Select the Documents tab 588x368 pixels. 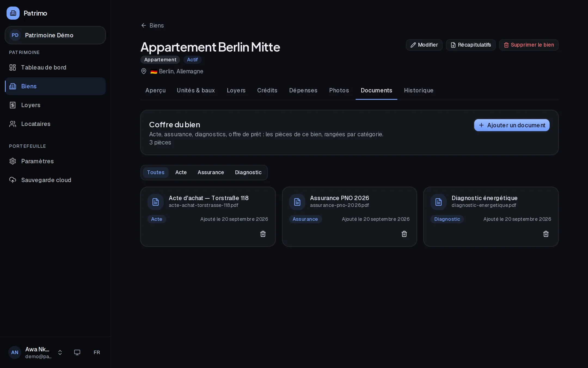(376, 90)
